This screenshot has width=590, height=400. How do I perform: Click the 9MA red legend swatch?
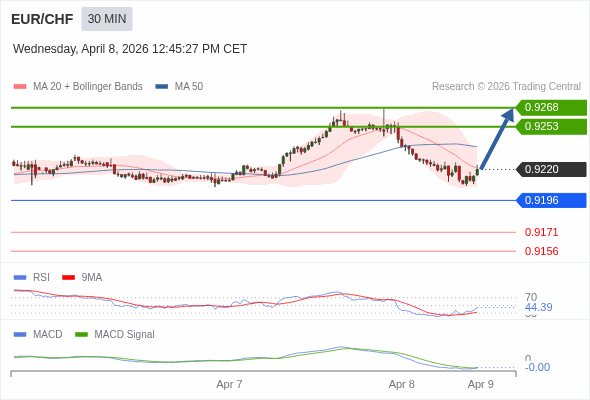[68, 278]
